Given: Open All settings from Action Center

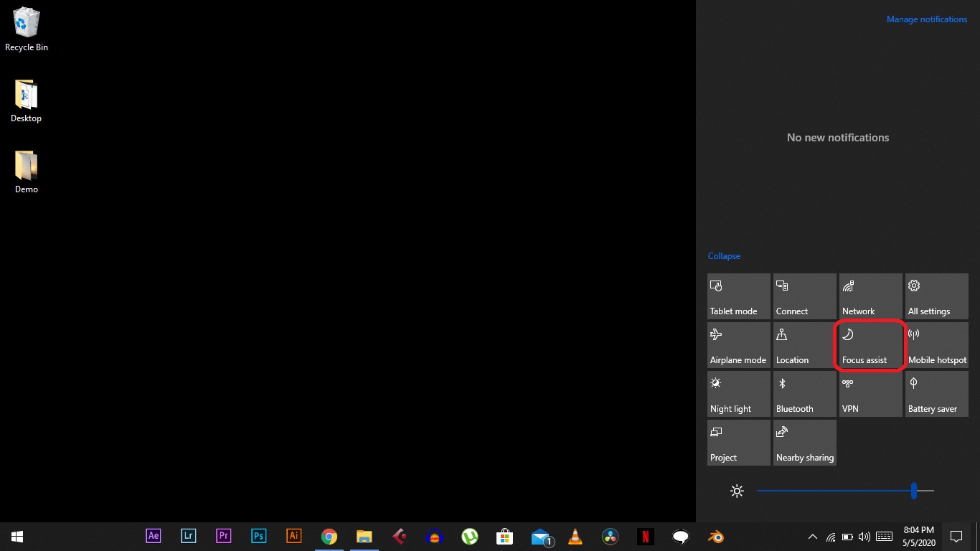Looking at the screenshot, I should (936, 296).
